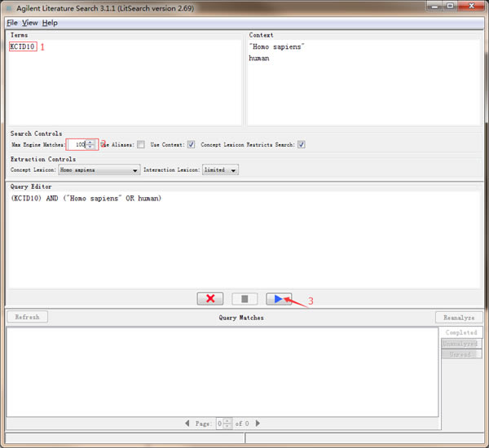Uncheck the Use Context checkbox
This screenshot has height=448, width=489.
191,145
